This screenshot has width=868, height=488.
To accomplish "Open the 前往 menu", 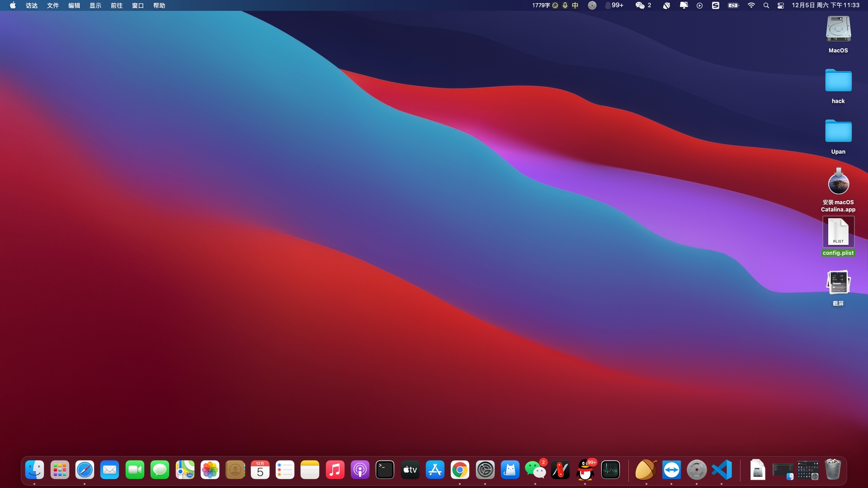I will pos(117,5).
